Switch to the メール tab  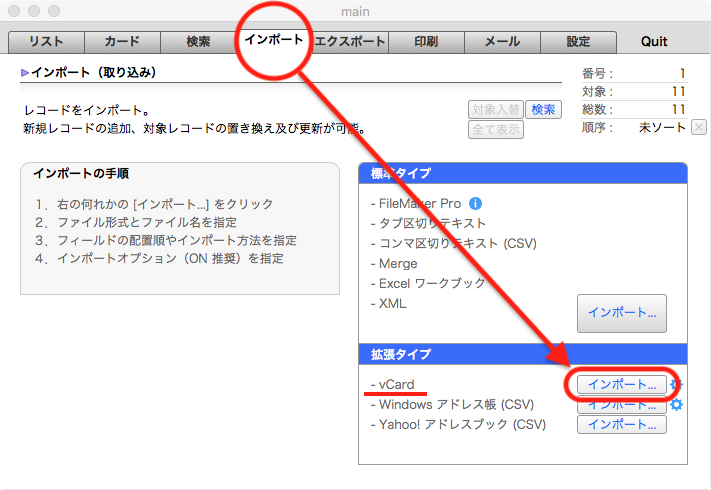coord(502,42)
